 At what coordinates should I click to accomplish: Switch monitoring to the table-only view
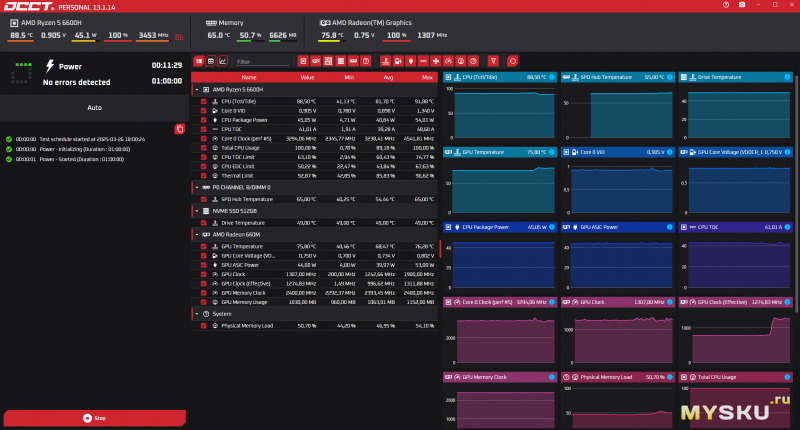(x=211, y=61)
